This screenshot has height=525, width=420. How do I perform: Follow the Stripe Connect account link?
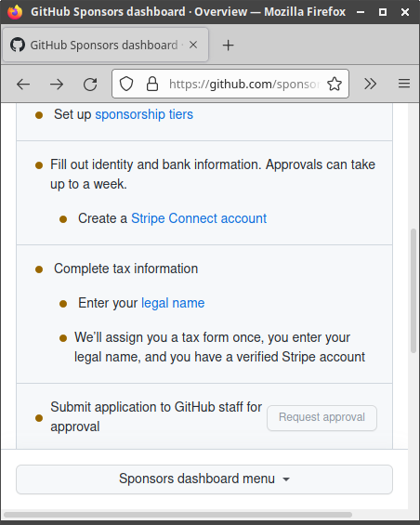[199, 218]
